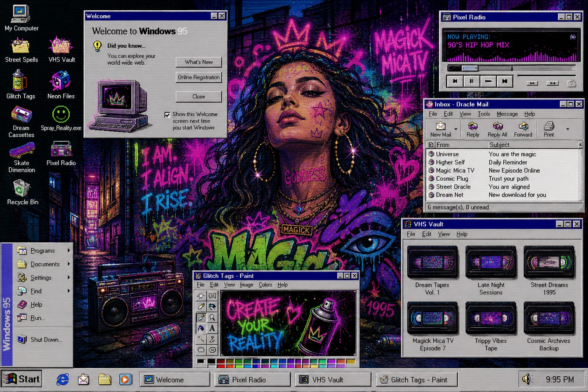Pick the black color swatch in the Paint palette
Screen dimensions: 588x392
(x=211, y=361)
